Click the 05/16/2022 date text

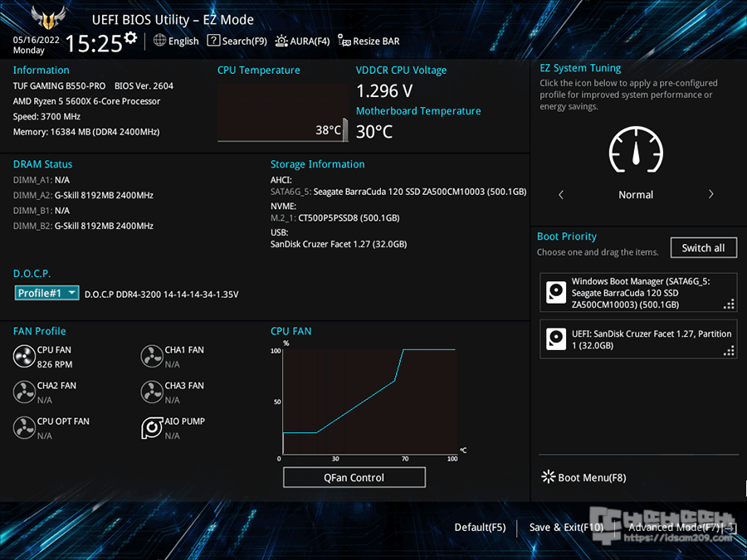(37, 40)
